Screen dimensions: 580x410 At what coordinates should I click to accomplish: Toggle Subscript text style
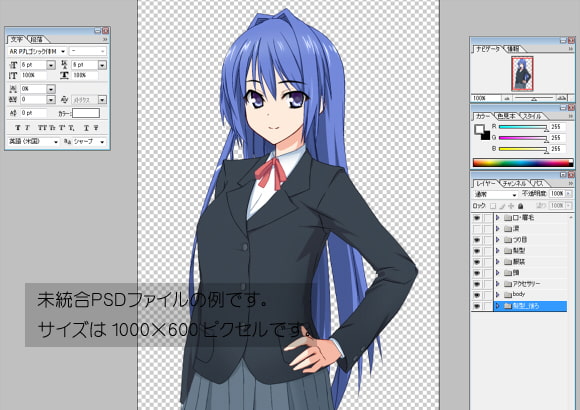(71, 127)
